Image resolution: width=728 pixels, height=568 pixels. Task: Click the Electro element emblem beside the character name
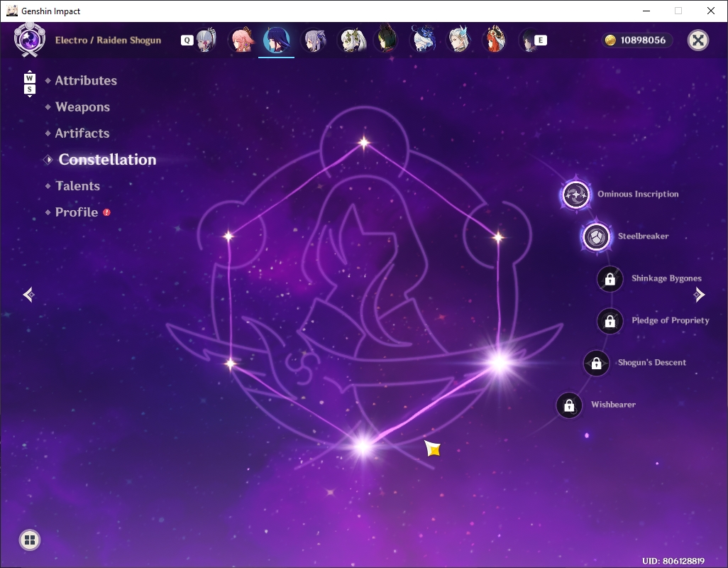(x=30, y=40)
